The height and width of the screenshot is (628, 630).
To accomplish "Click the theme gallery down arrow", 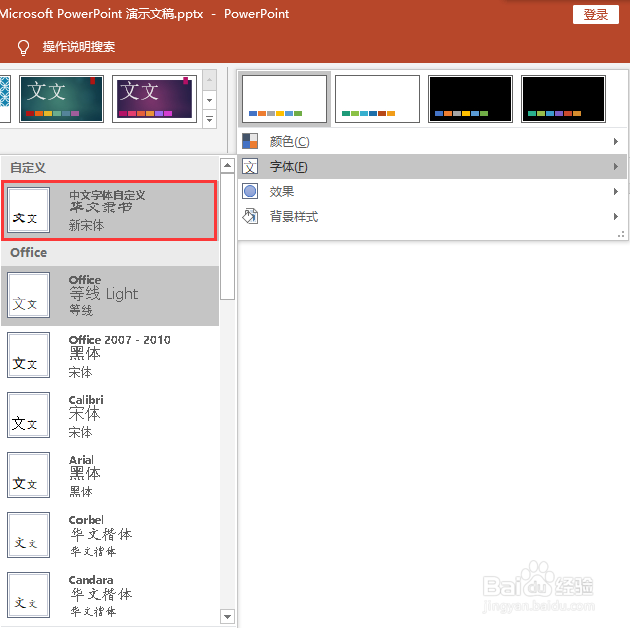I will coord(209,100).
